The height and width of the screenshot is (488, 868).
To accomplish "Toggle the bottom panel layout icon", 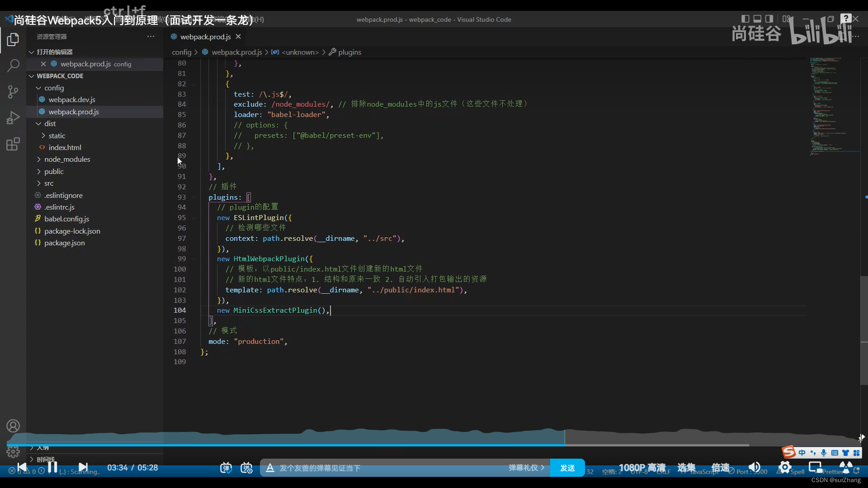I will (x=757, y=19).
